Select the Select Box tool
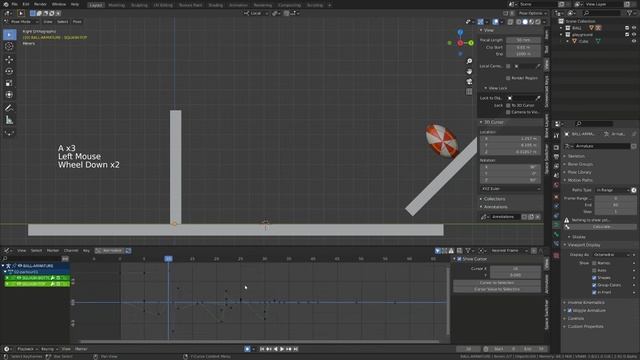The width and height of the screenshot is (640, 360). pyautogui.click(x=9, y=35)
